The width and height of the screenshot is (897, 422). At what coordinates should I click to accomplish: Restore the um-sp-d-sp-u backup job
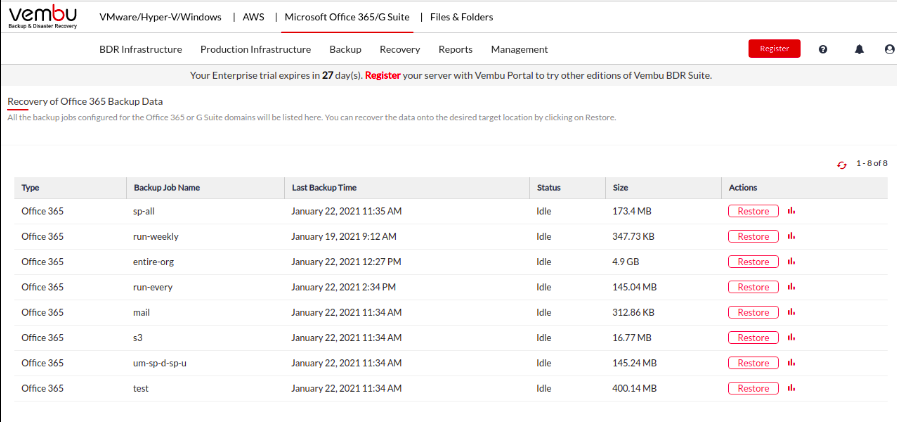click(753, 363)
